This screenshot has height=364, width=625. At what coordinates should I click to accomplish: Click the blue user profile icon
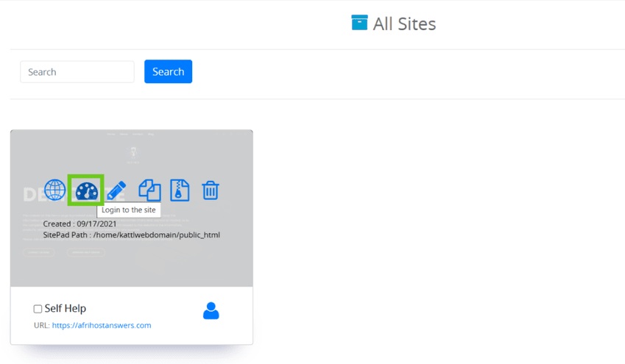(x=211, y=311)
